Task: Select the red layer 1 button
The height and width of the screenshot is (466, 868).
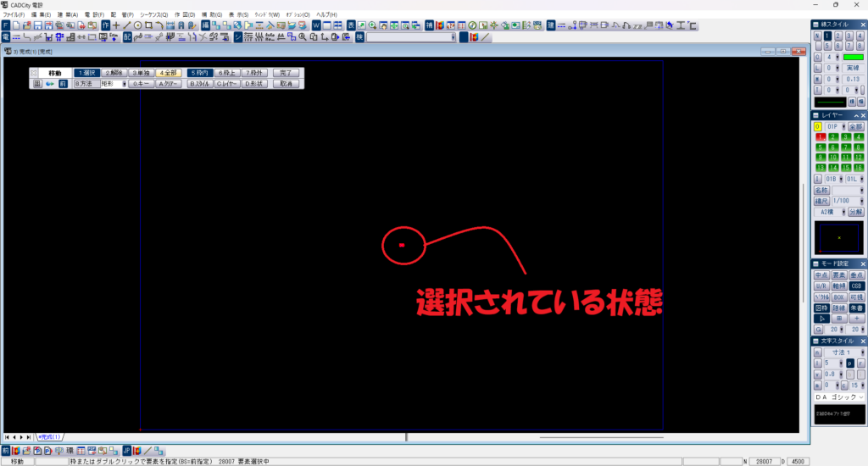Action: tap(821, 136)
